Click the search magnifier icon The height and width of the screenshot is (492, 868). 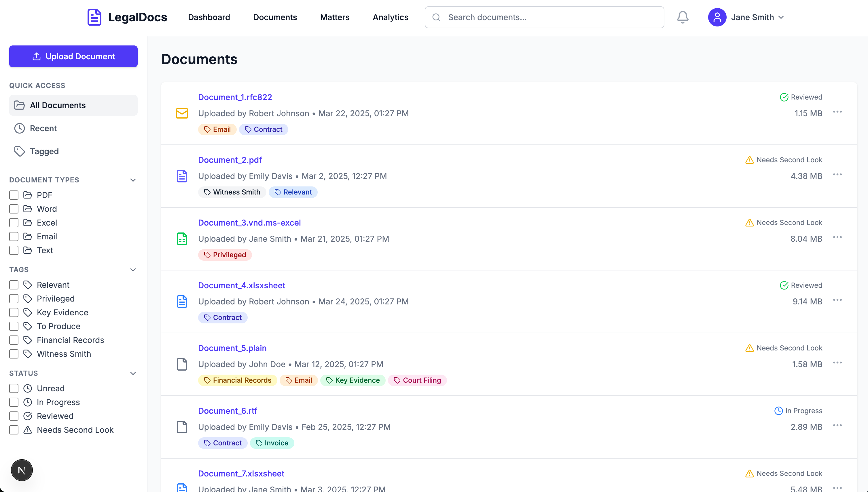(x=436, y=17)
